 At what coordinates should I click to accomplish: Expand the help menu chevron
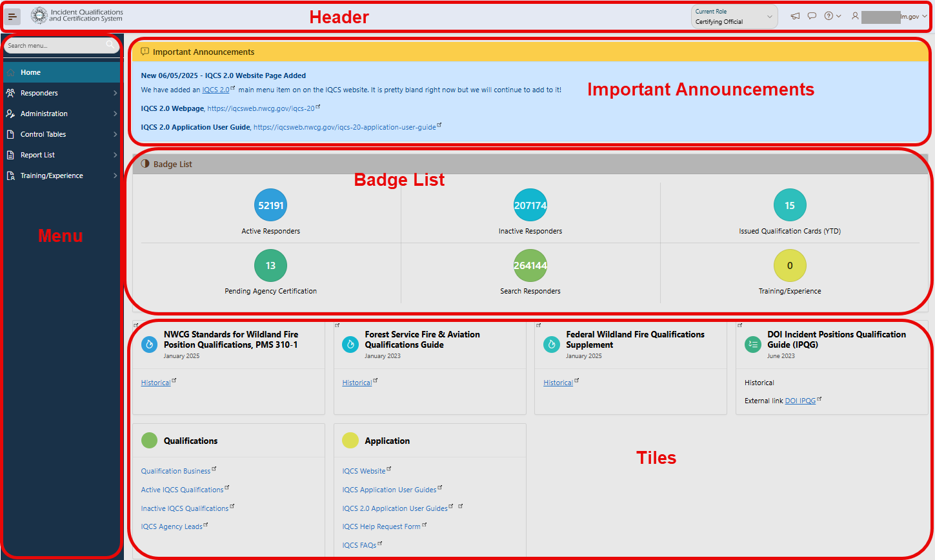coord(839,16)
